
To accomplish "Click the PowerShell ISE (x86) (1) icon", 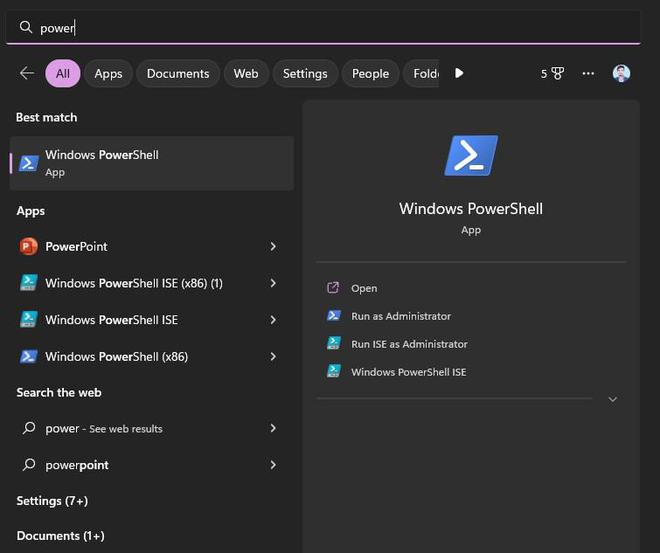I will pos(29,283).
